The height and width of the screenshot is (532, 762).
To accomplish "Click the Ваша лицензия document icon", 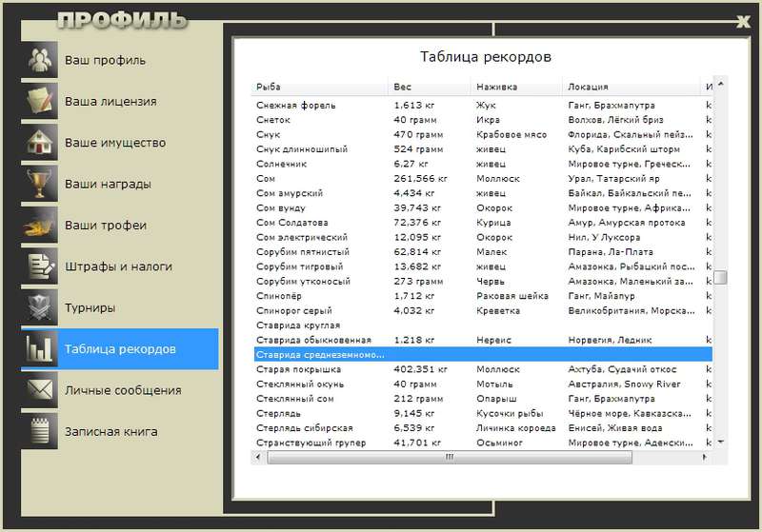I will [x=39, y=101].
